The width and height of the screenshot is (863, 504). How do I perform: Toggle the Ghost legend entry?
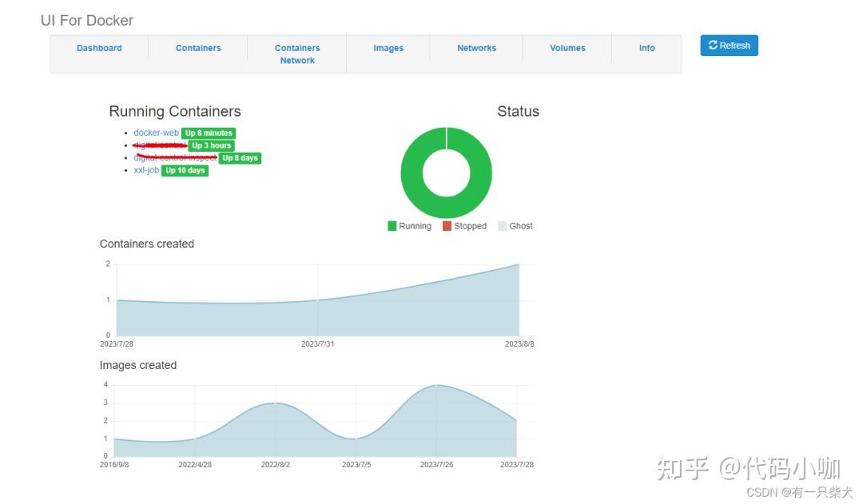(515, 226)
